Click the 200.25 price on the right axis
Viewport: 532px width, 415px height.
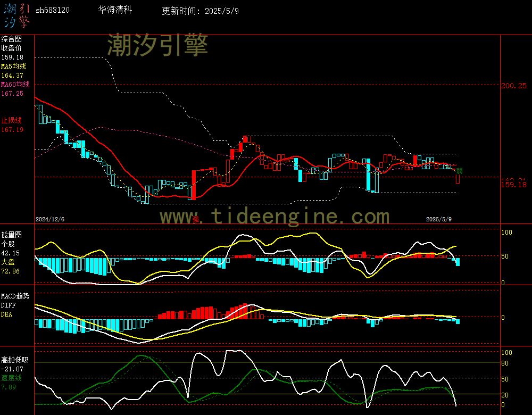(x=514, y=86)
